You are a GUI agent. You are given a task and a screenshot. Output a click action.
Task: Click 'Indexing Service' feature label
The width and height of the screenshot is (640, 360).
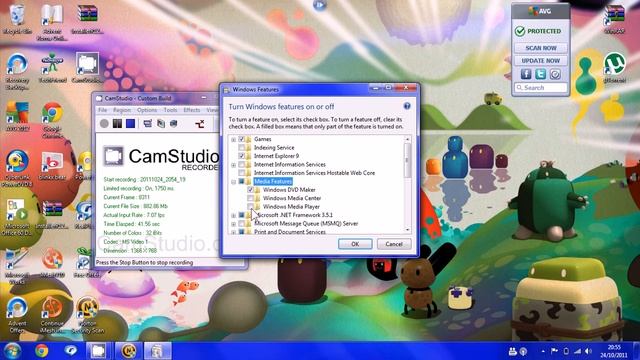[274, 148]
